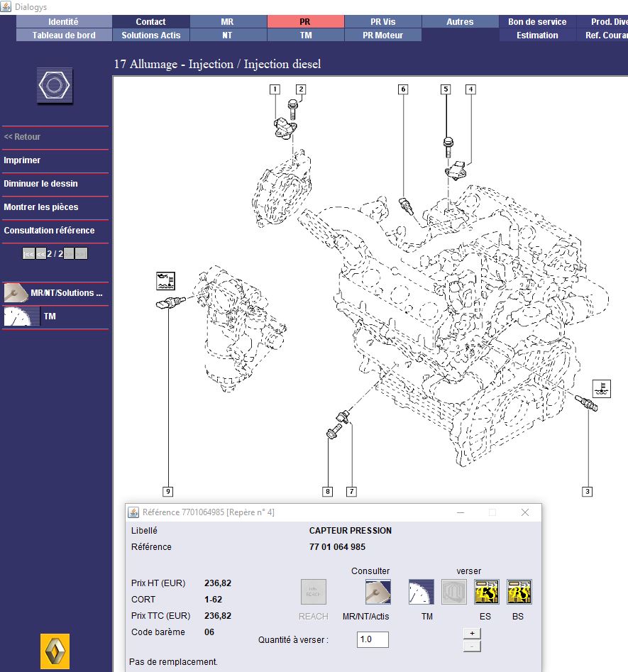Viewport: 628px width, 672px height.
Task: Select part marker number 9 on diagram
Action: tap(168, 491)
